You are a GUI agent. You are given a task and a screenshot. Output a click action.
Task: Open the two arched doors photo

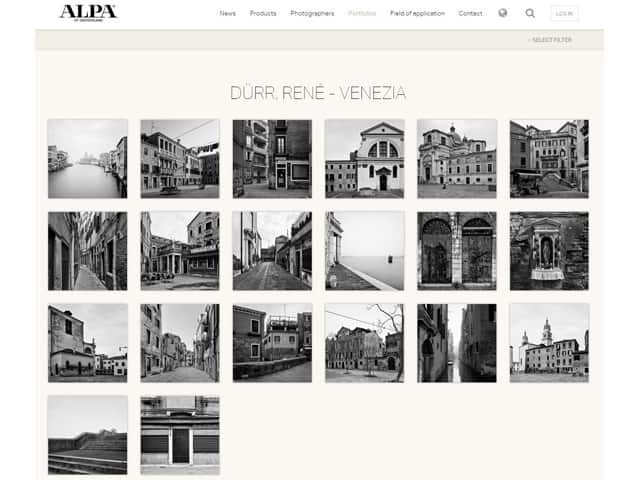pos(457,251)
